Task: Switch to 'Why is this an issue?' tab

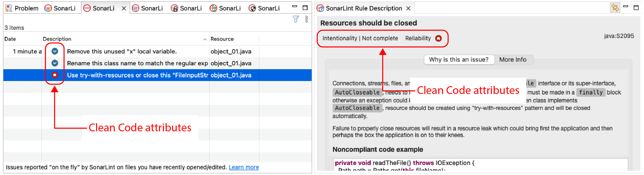Action: (x=459, y=60)
